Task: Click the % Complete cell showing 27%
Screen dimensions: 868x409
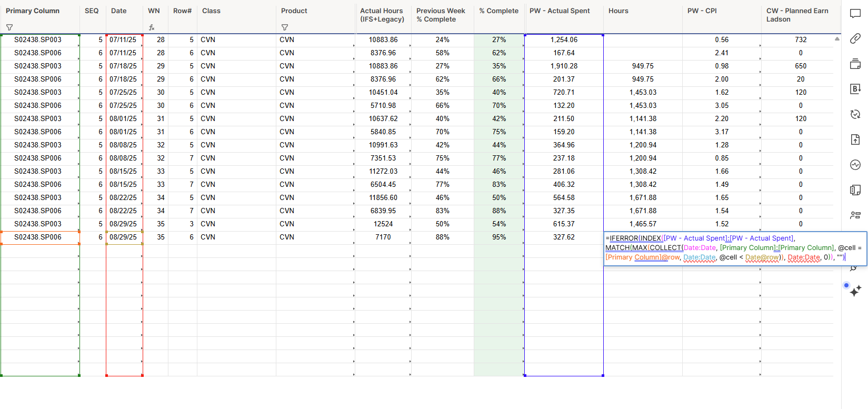Action: click(499, 40)
